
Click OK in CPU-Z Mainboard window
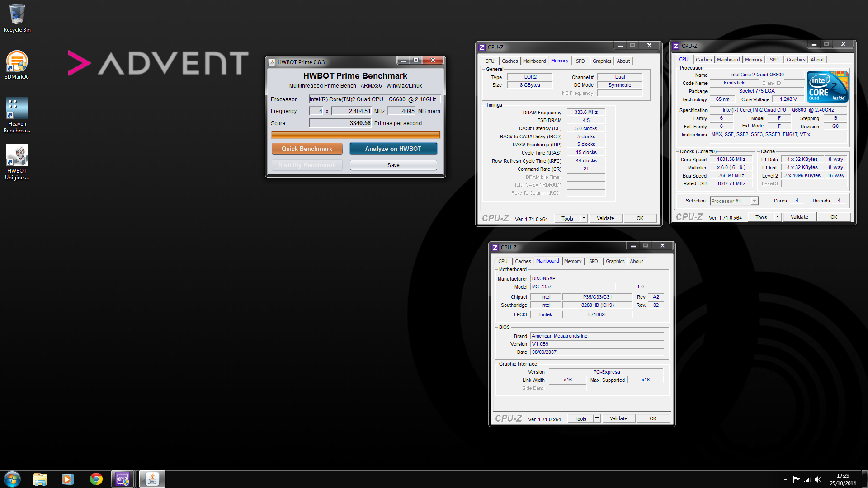click(653, 419)
